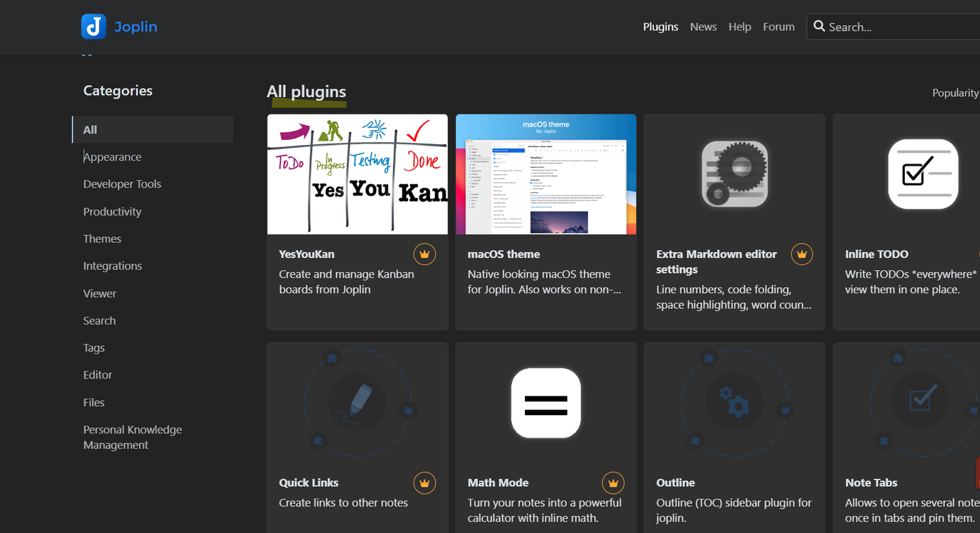Click crown badge on Extra Markdown editor settings

click(x=802, y=254)
